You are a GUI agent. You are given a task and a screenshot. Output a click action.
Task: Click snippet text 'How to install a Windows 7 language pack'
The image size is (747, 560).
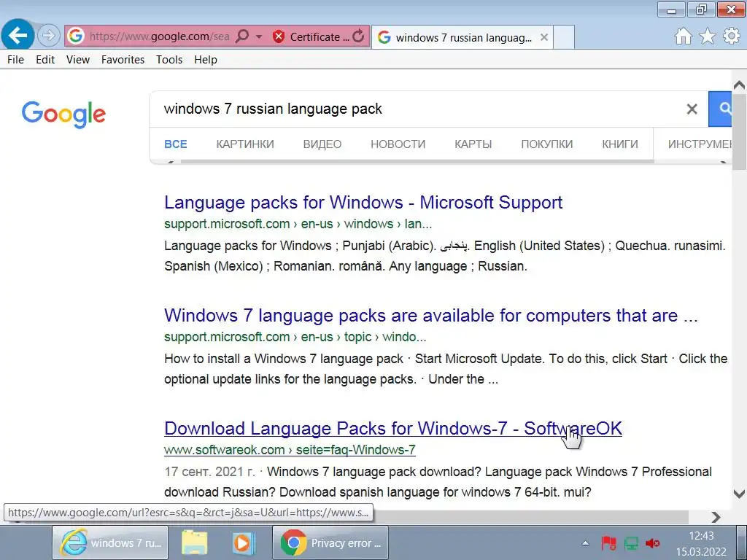coord(284,359)
